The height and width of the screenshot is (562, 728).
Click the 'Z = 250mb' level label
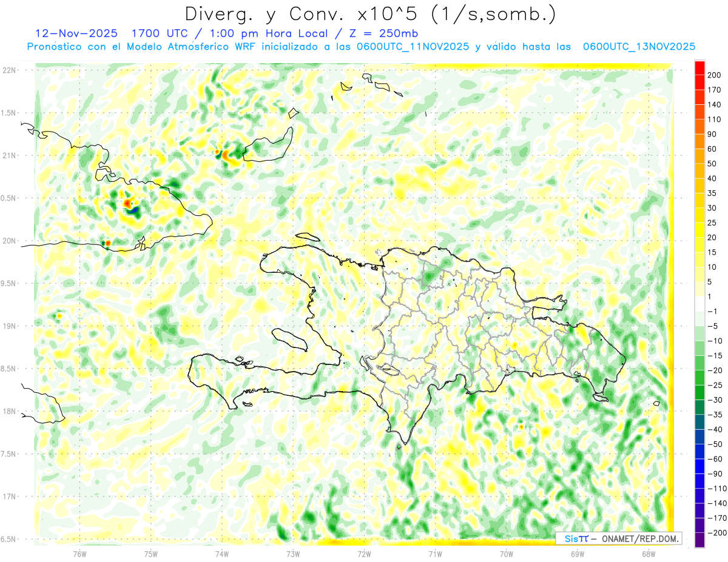(383, 33)
